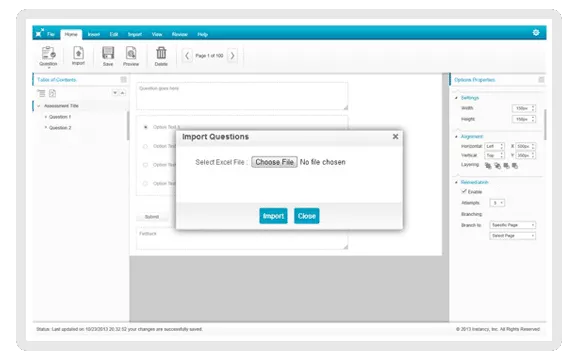Select the first option radio button
582x361 pixels.
point(146,127)
